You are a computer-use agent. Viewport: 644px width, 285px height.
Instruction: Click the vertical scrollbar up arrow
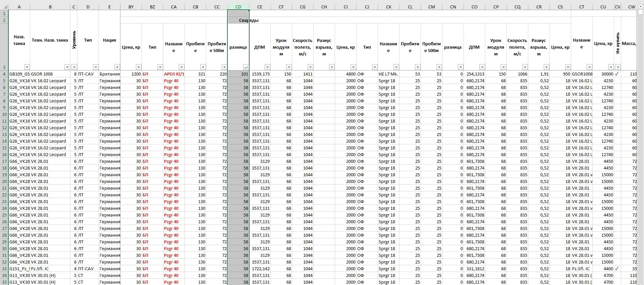click(x=640, y=6)
